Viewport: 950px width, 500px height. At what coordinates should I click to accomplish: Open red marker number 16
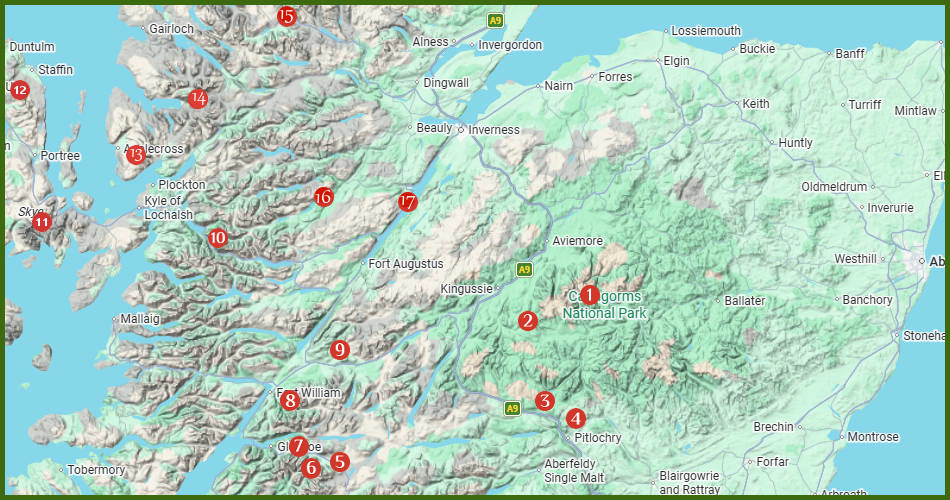[x=324, y=196]
